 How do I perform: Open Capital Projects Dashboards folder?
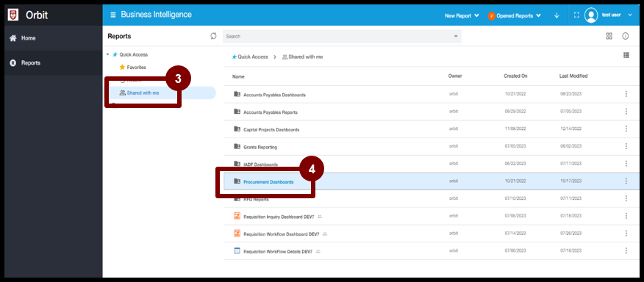[x=271, y=130]
